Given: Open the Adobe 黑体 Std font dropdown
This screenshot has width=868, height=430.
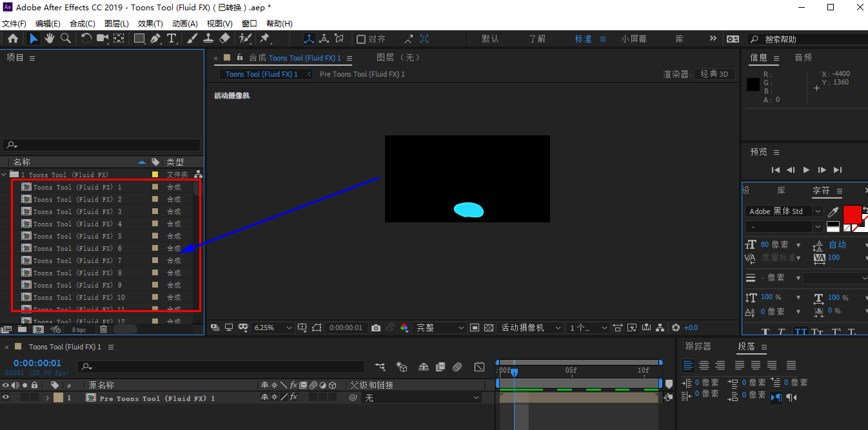Looking at the screenshot, I should pos(785,211).
